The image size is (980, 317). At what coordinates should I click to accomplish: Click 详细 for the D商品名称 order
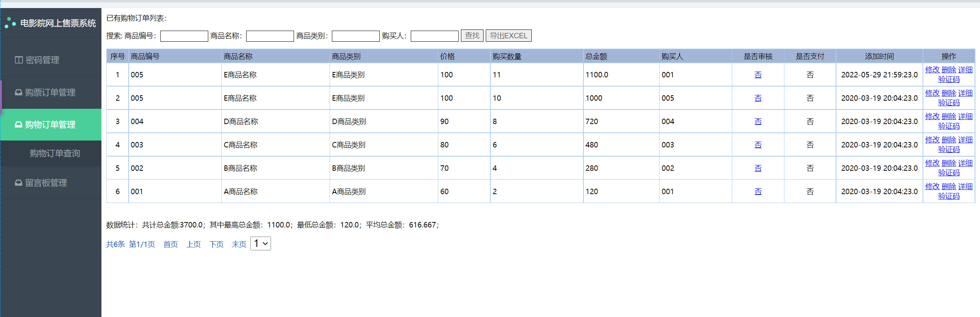(965, 116)
